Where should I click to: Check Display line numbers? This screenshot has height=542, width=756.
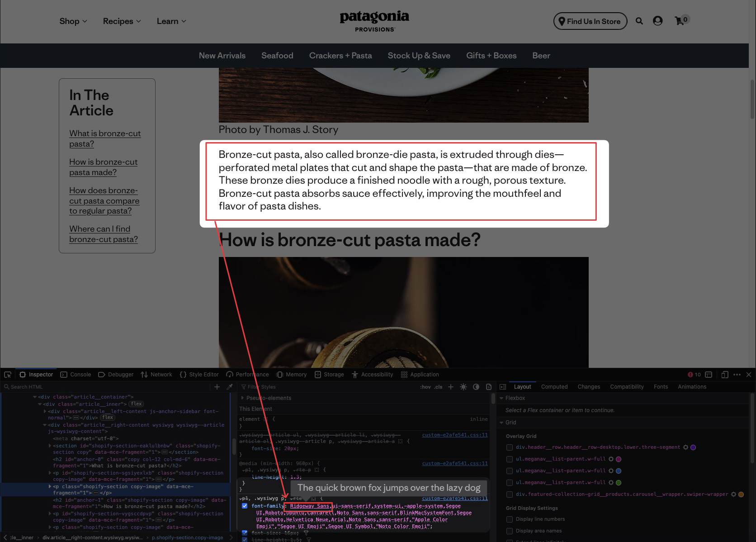click(x=510, y=519)
